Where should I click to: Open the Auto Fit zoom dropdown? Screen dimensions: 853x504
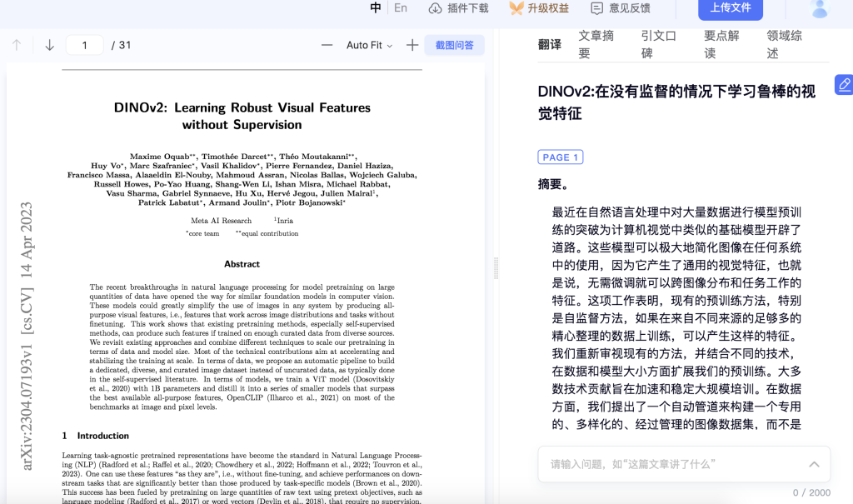[x=369, y=45]
